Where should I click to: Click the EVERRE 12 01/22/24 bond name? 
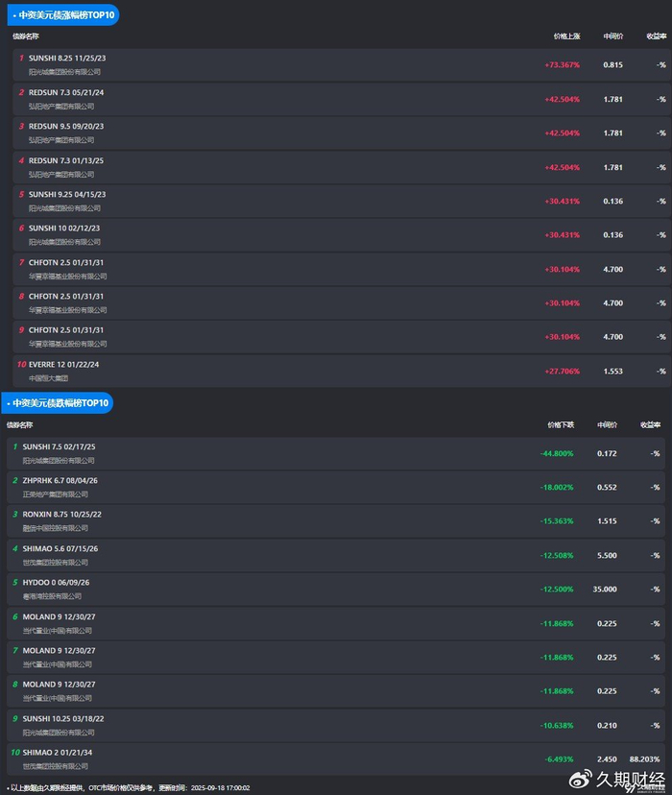tap(63, 364)
